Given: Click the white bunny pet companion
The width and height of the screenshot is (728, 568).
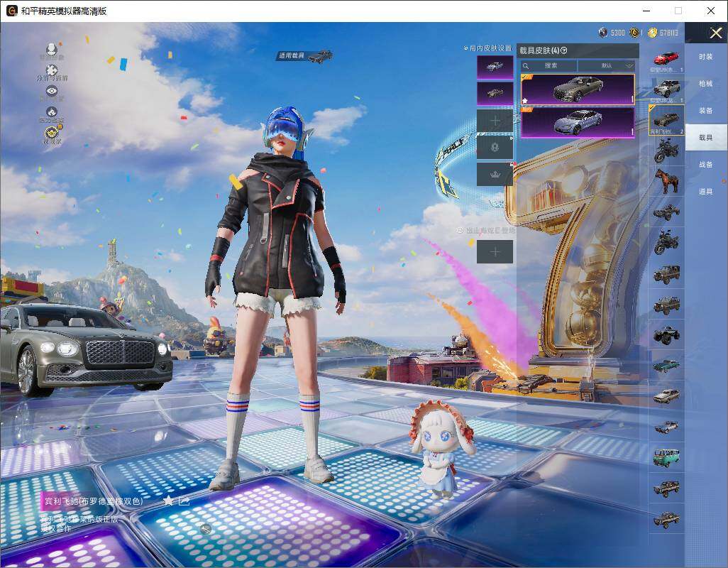Looking at the screenshot, I should tap(441, 448).
